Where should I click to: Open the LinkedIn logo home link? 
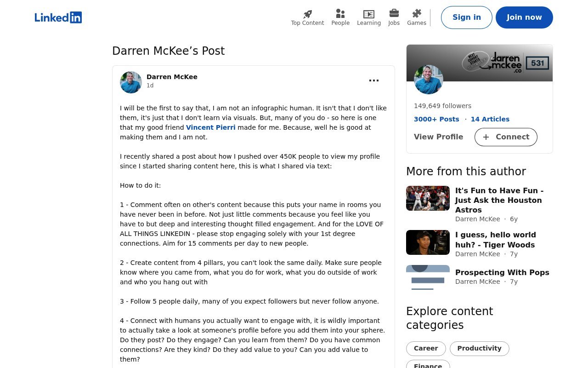pyautogui.click(x=58, y=17)
